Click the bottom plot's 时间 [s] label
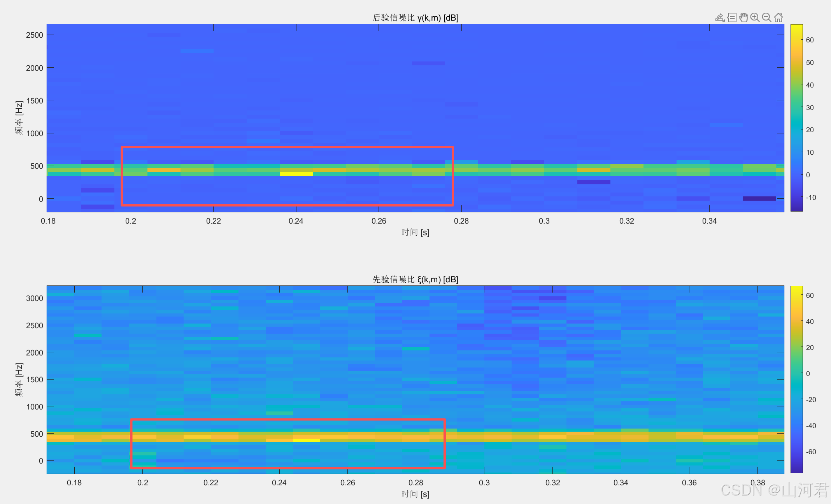 pyautogui.click(x=415, y=494)
